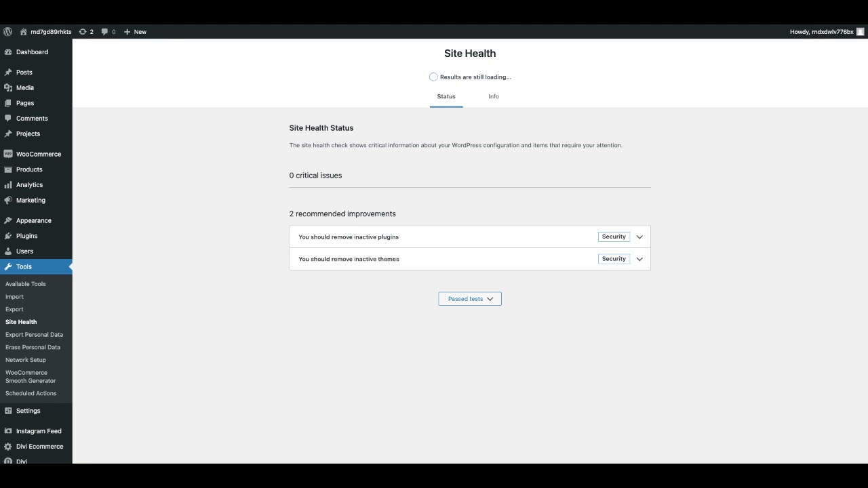Switch to the Info tab

click(x=494, y=96)
